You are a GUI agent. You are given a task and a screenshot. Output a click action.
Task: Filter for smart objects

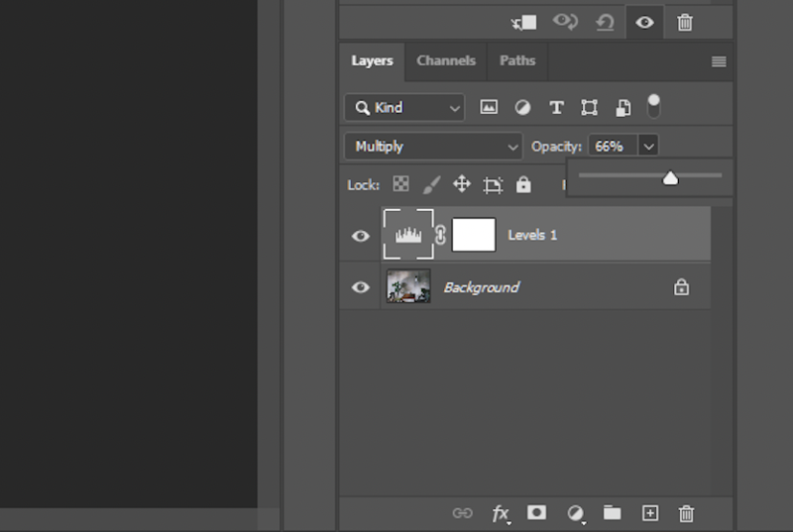tap(623, 108)
